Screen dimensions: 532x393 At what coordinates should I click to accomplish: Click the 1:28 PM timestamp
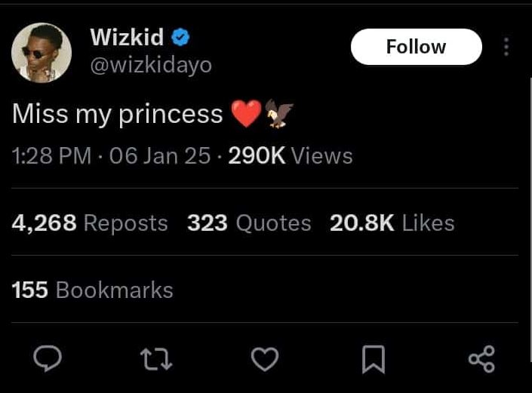[52, 156]
